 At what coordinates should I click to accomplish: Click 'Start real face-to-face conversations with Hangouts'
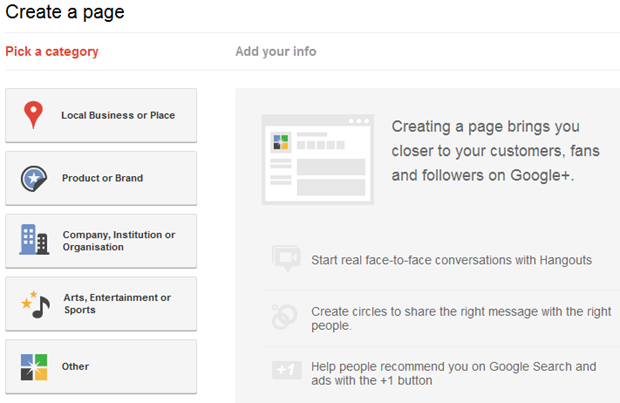[451, 260]
